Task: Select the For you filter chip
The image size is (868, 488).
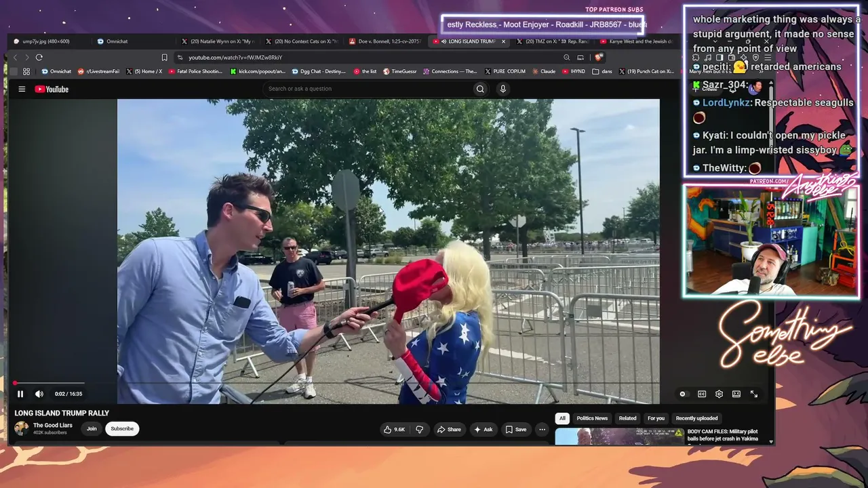Action: 656,418
